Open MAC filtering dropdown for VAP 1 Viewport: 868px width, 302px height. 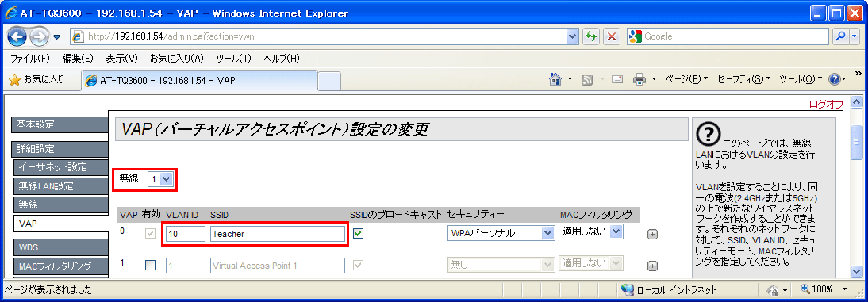point(590,262)
